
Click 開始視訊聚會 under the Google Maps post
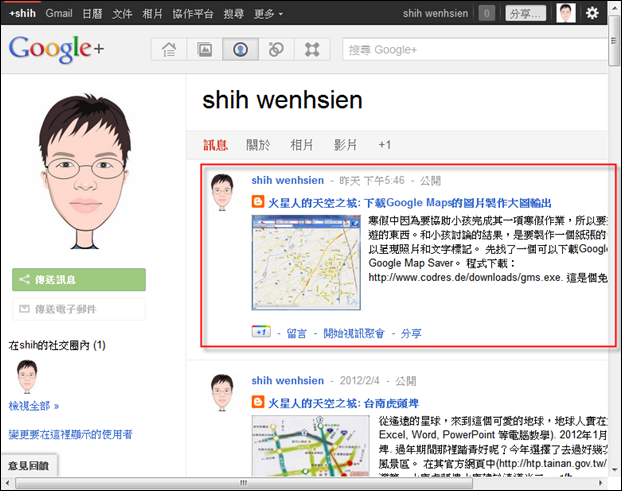tap(354, 334)
